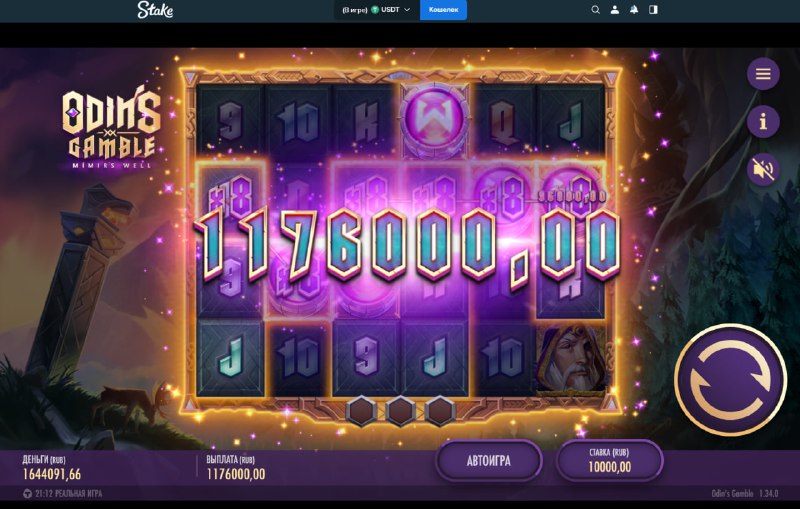Image resolution: width=800 pixels, height=509 pixels.
Task: Open the search icon in header
Action: tap(595, 10)
